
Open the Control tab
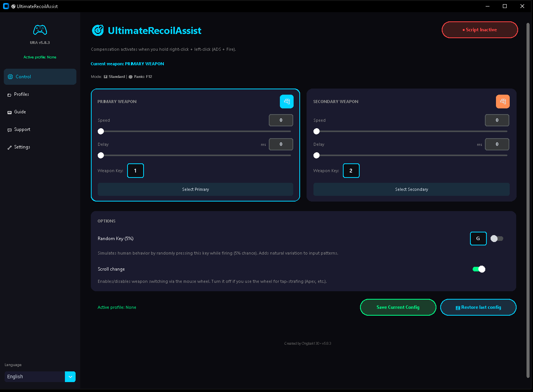[40, 77]
